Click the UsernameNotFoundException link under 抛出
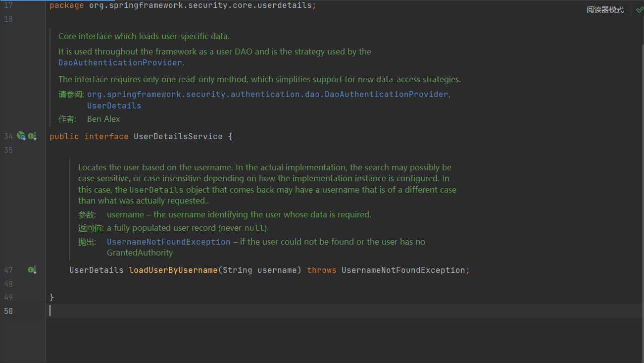 pos(168,242)
